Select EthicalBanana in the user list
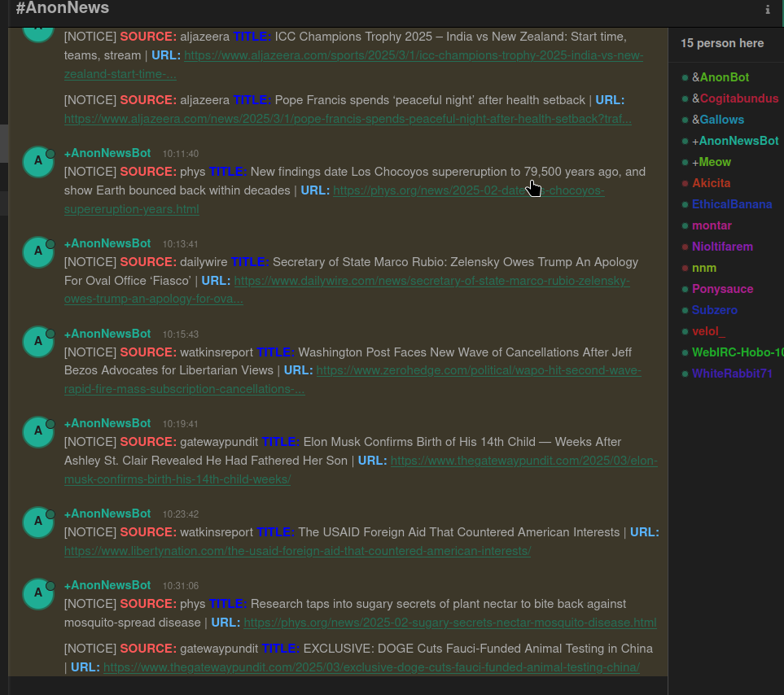The image size is (784, 695). point(732,204)
